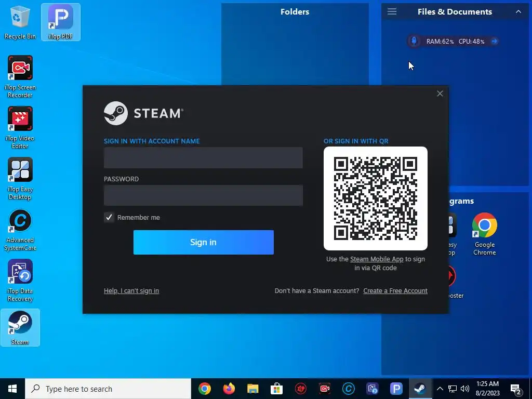Open Firefox from the taskbar

pos(229,389)
